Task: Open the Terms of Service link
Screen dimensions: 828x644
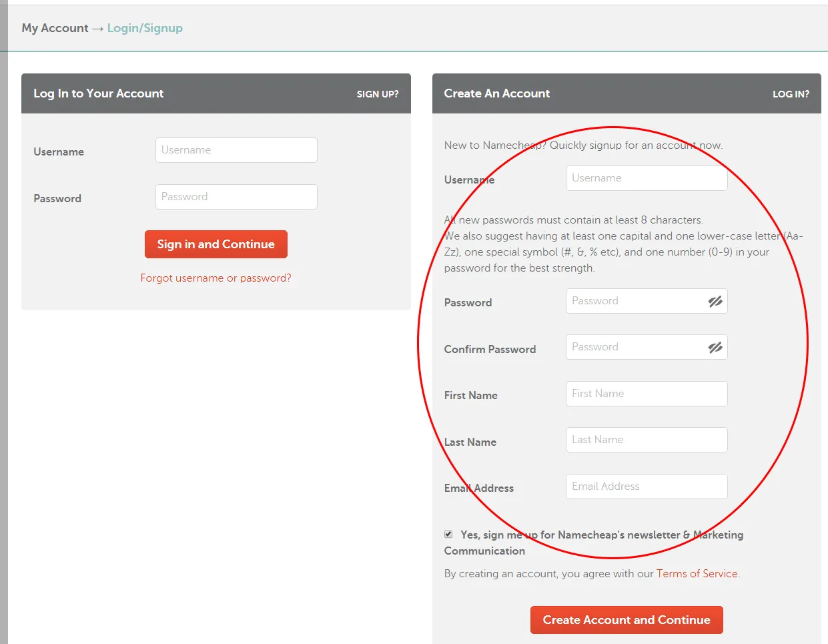Action: (x=697, y=573)
